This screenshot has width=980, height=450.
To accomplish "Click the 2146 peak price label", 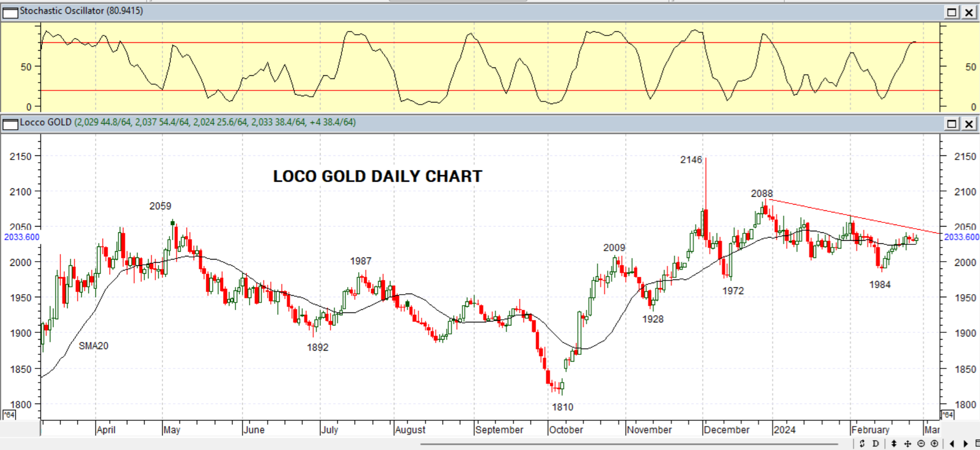I will click(x=691, y=160).
